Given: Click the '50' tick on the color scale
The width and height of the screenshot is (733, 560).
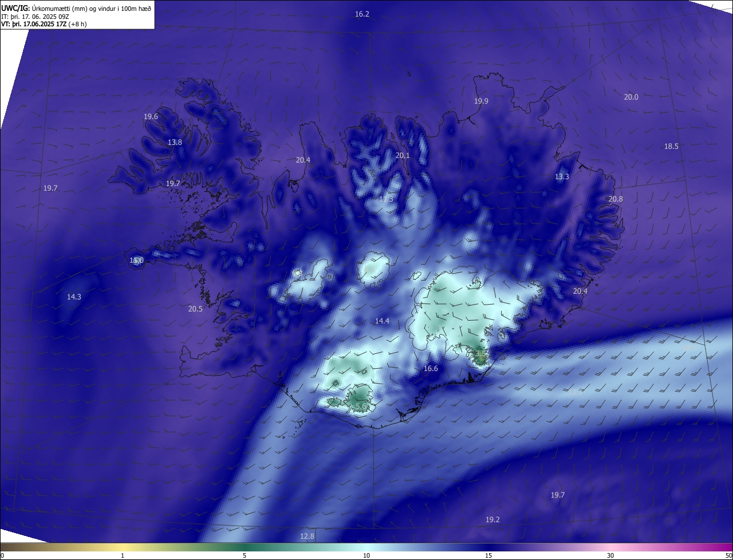Looking at the screenshot, I should coord(728,555).
